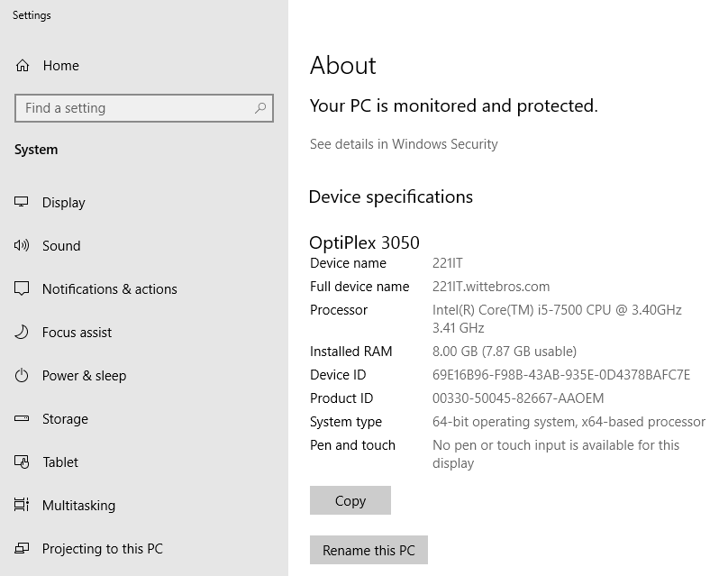Click the Power & sleep power icon
The height and width of the screenshot is (576, 728).
click(22, 375)
